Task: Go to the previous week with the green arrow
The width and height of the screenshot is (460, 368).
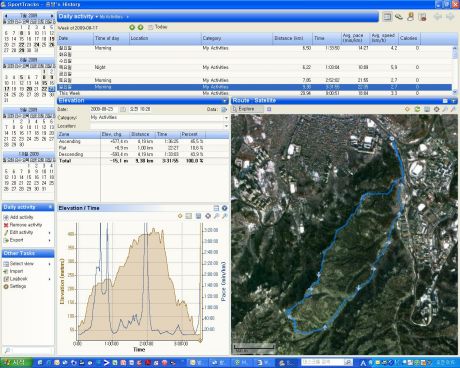Action: tap(132, 27)
